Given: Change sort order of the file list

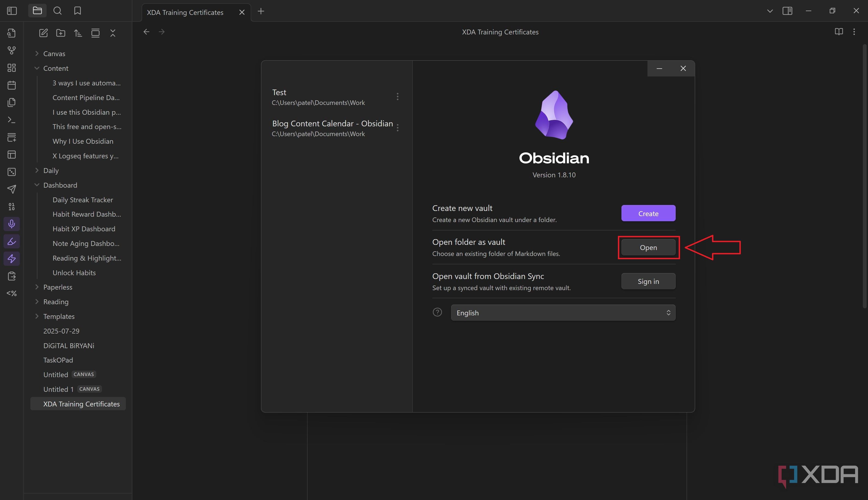Looking at the screenshot, I should 78,33.
